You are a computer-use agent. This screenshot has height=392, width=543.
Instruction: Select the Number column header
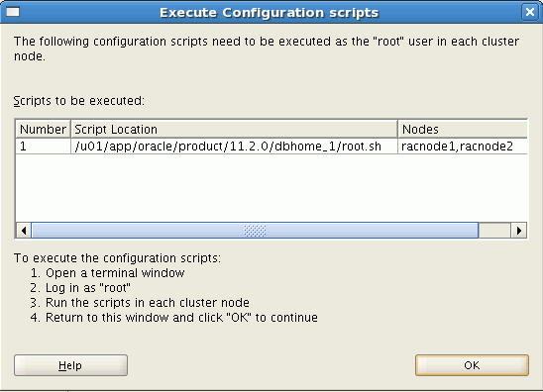click(x=44, y=129)
